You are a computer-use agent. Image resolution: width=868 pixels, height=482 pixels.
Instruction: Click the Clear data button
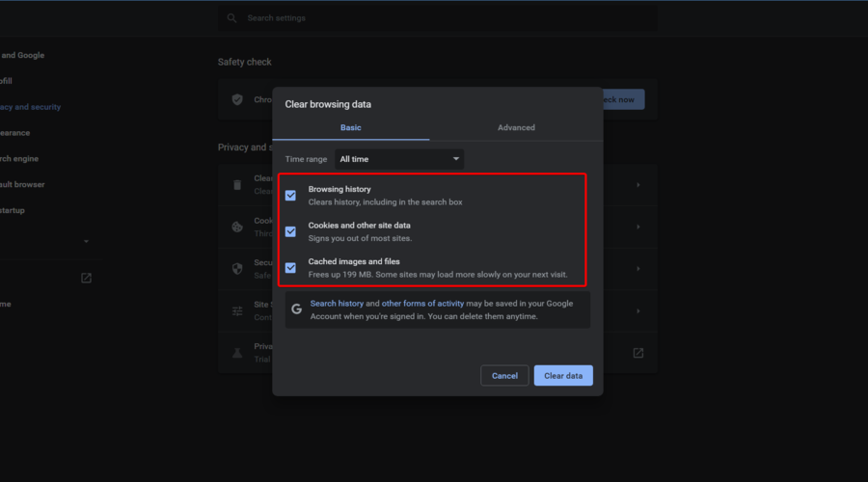(563, 376)
